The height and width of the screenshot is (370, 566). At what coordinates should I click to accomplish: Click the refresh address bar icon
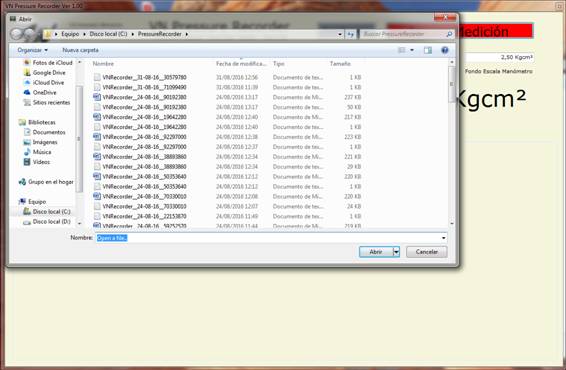pyautogui.click(x=351, y=34)
